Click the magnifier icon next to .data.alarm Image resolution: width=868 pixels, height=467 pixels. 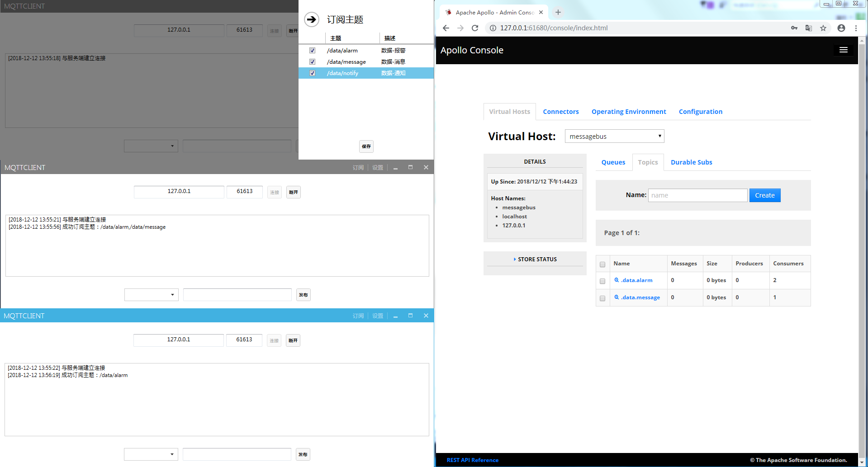coord(617,280)
